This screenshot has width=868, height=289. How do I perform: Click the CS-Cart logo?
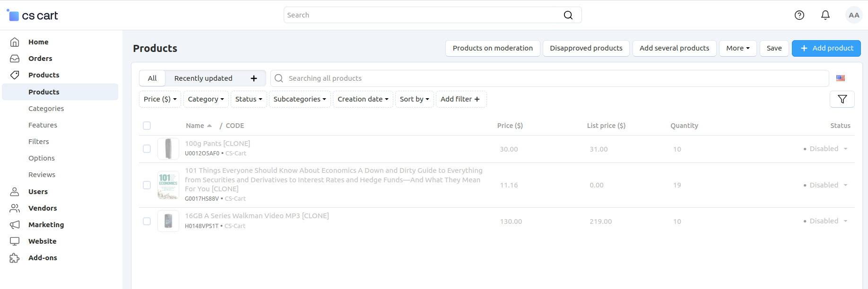32,15
